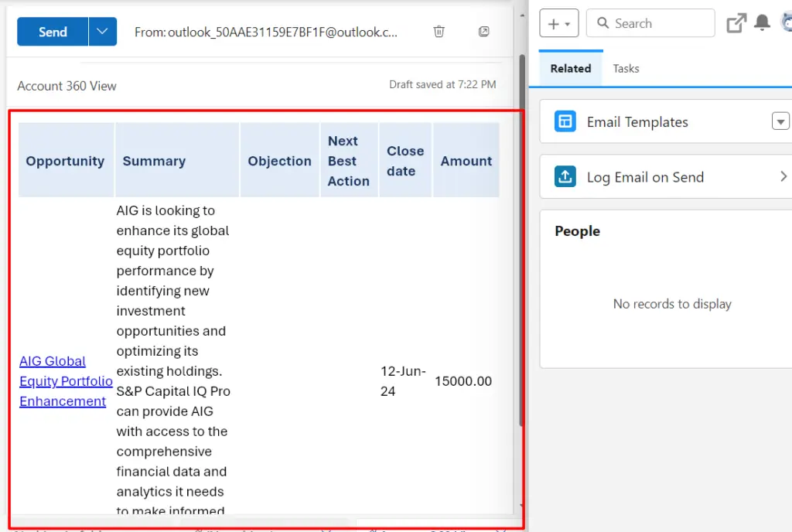Click the magnifier icon in Search
The image size is (792, 532).
(603, 24)
